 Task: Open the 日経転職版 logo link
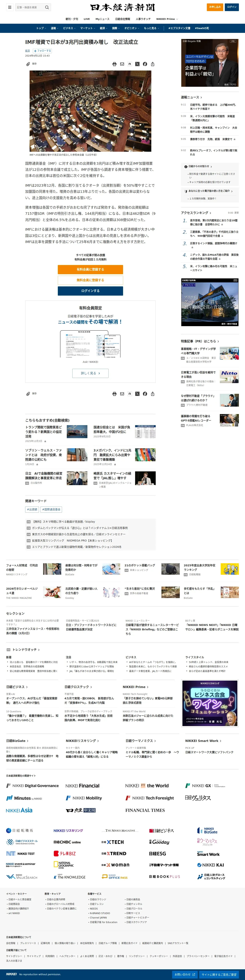[19, 831]
